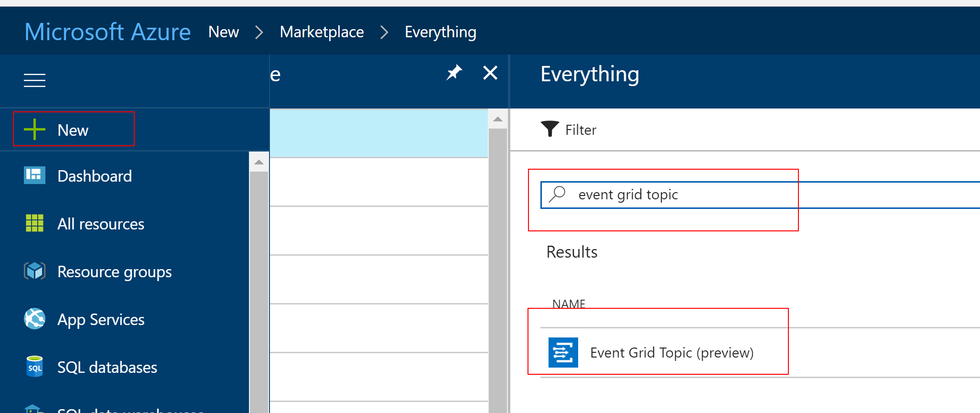Image resolution: width=980 pixels, height=413 pixels.
Task: Open SQL databases from the sidebar
Action: click(x=107, y=368)
